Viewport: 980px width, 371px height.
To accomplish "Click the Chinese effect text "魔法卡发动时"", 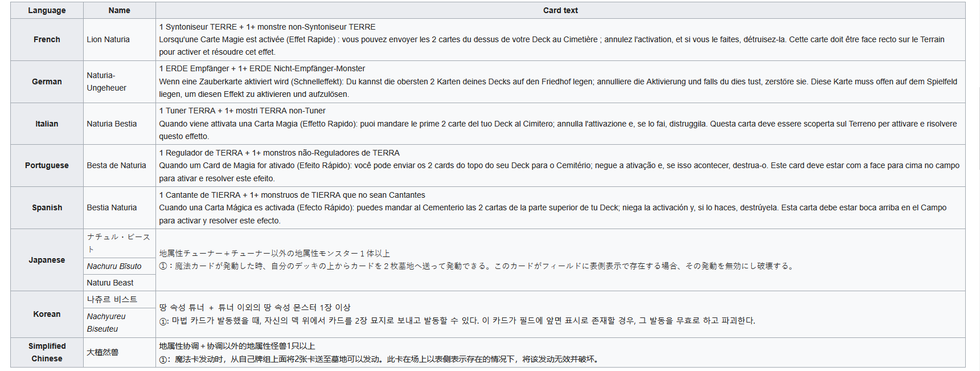I will [x=379, y=359].
